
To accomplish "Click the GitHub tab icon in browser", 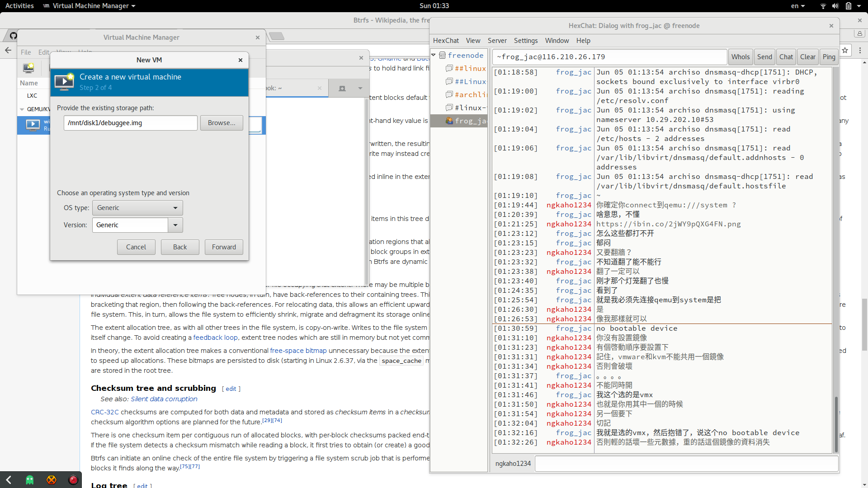I will (x=14, y=36).
